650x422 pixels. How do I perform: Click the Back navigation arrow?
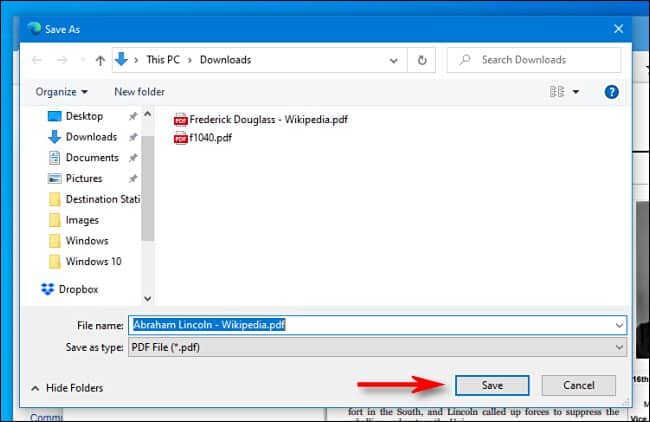click(x=36, y=61)
